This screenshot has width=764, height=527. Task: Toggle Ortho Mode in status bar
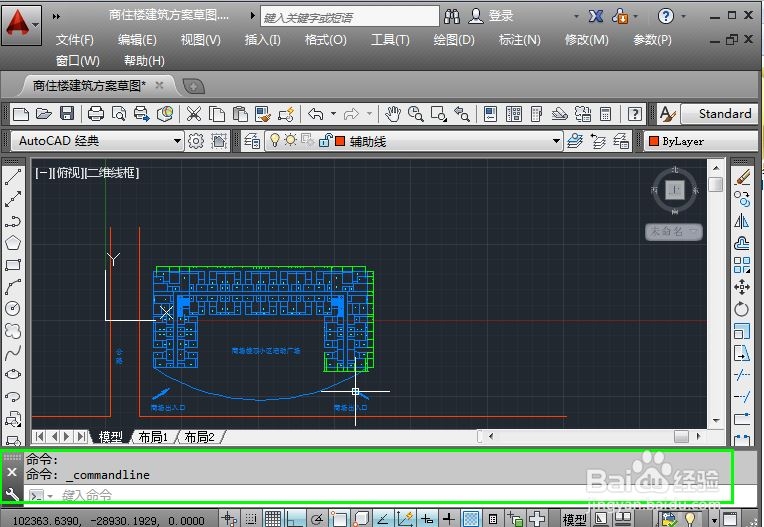295,519
